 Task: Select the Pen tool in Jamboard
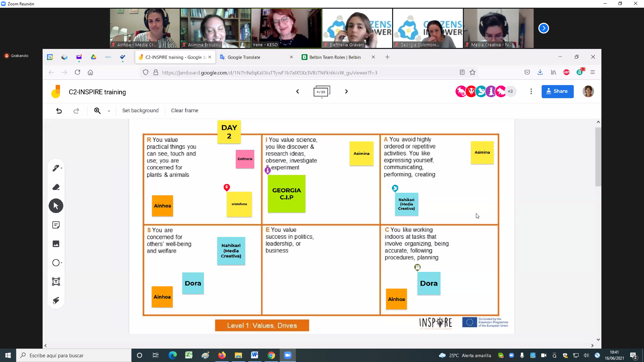tap(56, 168)
